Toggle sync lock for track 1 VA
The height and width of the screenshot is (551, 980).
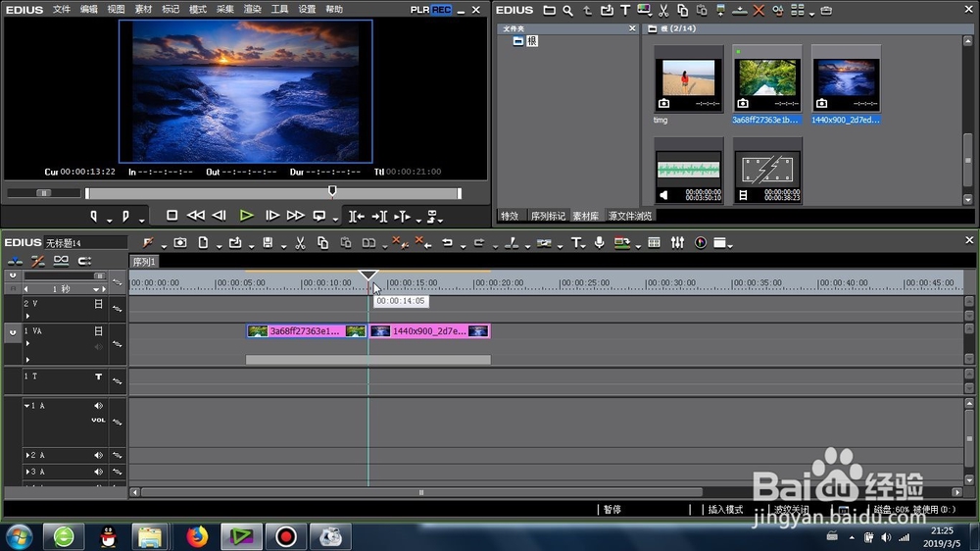coord(117,344)
